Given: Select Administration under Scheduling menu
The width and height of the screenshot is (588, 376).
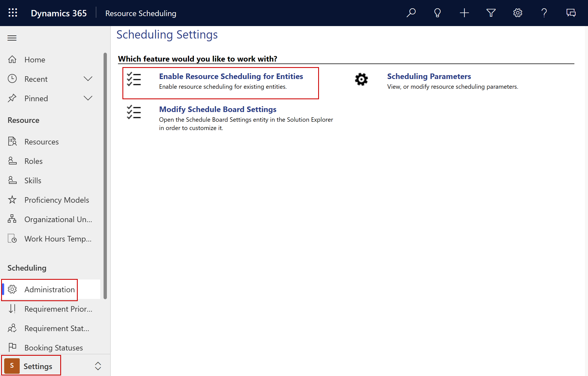Looking at the screenshot, I should (x=49, y=289).
